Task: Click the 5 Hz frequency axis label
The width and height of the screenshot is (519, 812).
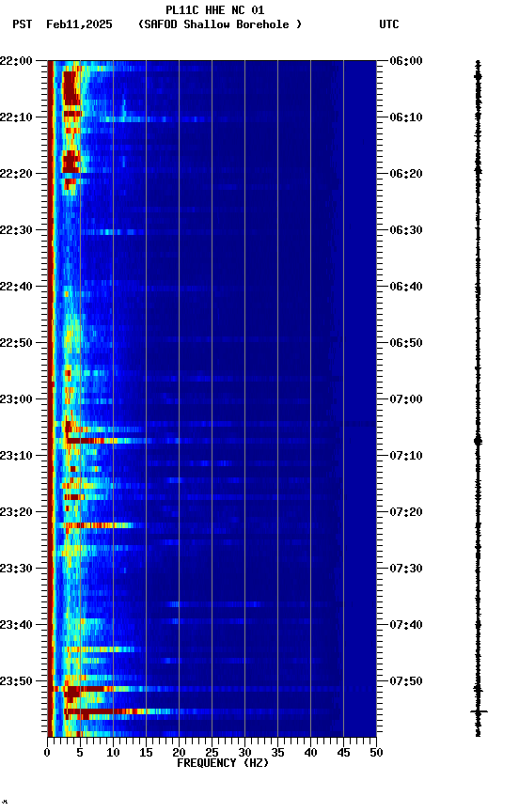Action: pyautogui.click(x=80, y=753)
